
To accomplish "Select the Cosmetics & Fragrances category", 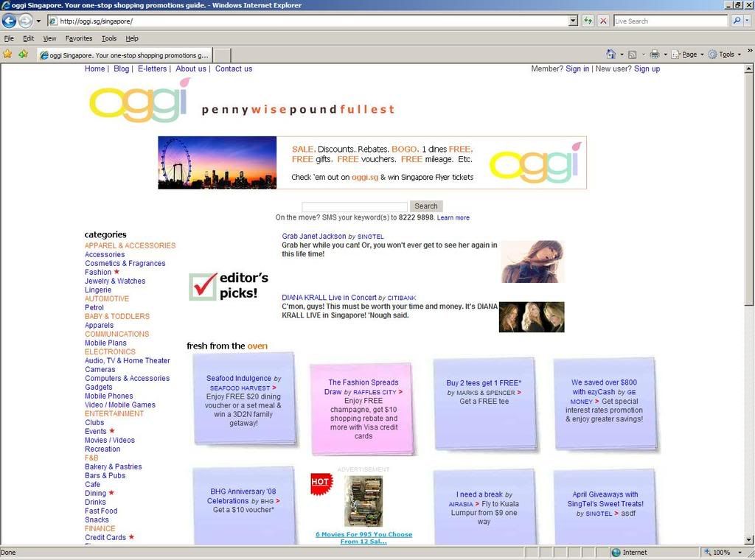I will coord(125,263).
